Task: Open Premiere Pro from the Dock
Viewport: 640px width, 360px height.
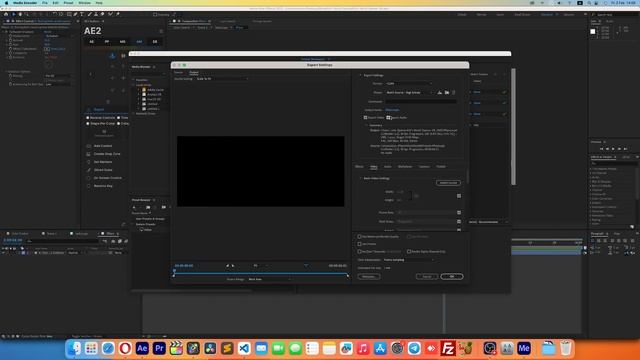Action: point(159,348)
